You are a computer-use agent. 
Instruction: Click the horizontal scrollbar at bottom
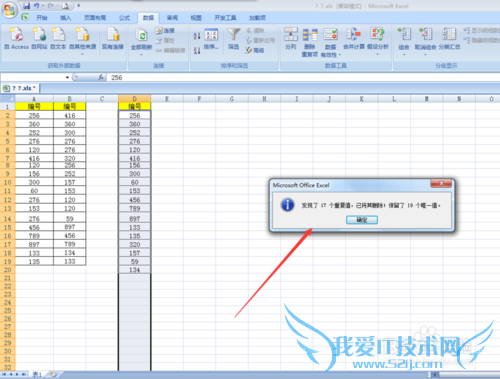coord(468,374)
